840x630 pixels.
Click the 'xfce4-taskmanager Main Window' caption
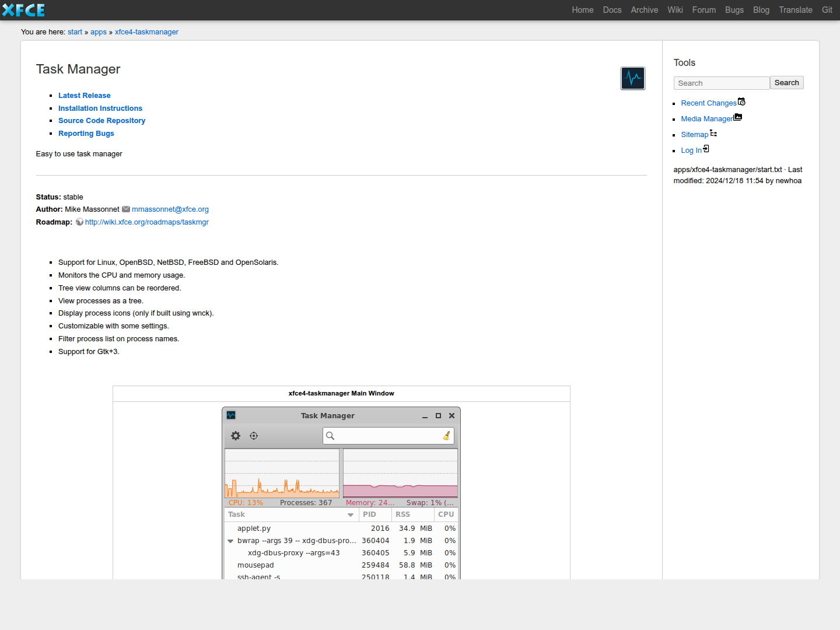click(341, 394)
